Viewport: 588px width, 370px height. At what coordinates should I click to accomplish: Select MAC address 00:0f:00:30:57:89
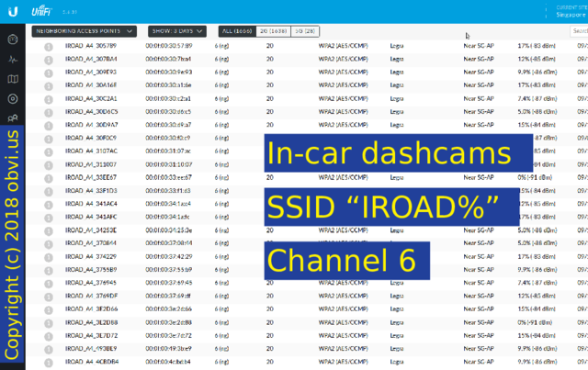click(x=169, y=46)
